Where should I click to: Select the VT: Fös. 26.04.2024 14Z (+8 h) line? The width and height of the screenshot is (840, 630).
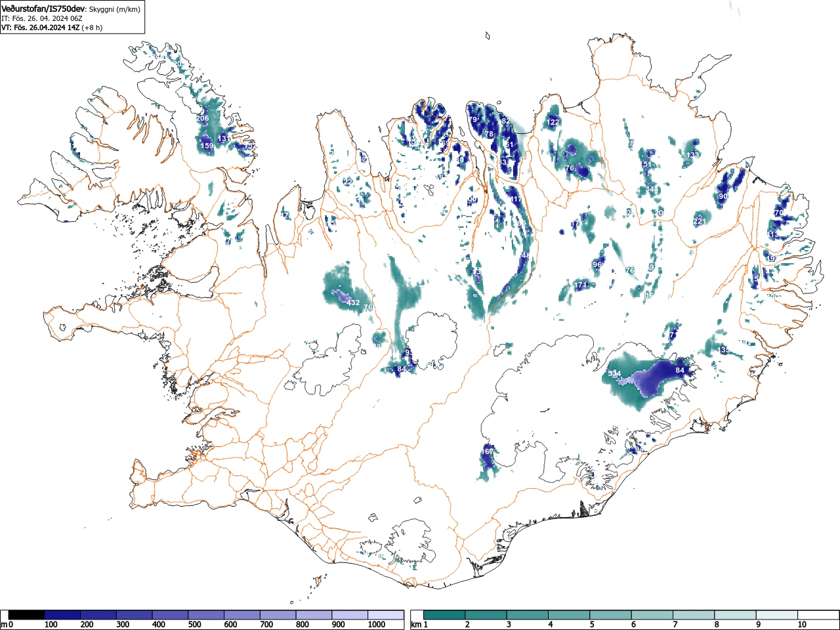click(51, 28)
